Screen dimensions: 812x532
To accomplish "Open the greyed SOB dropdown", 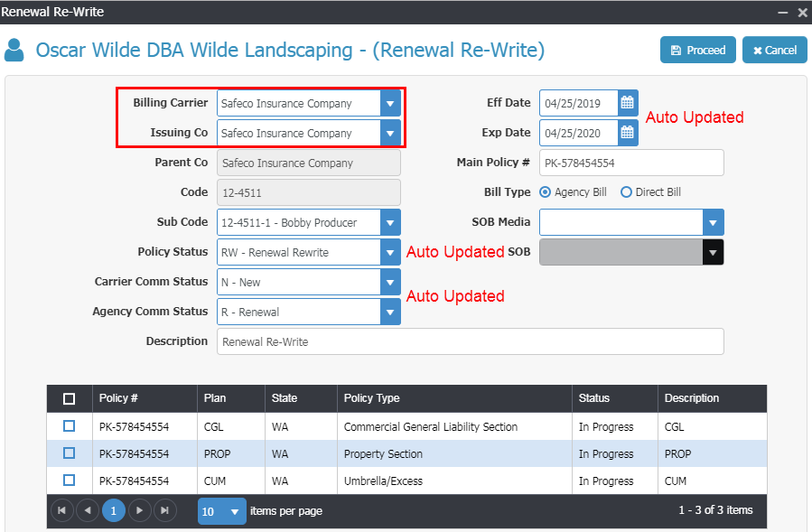I will pyautogui.click(x=713, y=252).
